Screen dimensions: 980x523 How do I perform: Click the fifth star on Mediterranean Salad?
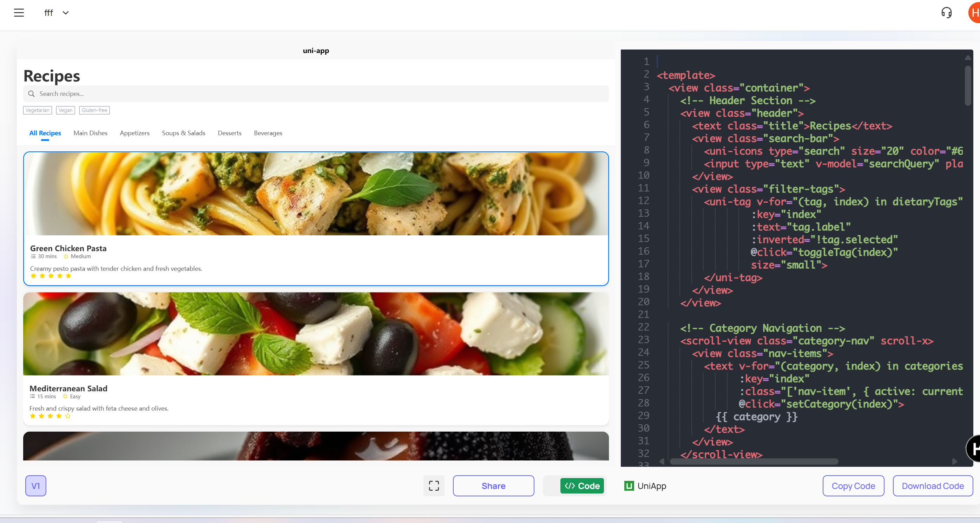click(68, 416)
